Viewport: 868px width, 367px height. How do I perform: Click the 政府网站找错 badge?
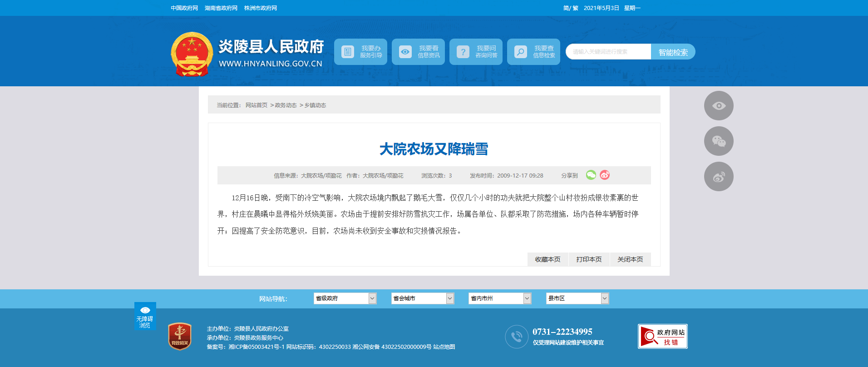[662, 337]
